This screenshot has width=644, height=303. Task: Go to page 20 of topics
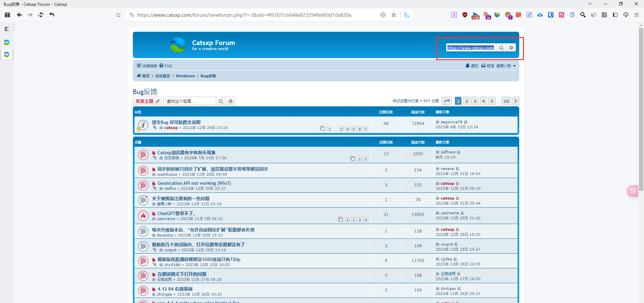coord(506,101)
